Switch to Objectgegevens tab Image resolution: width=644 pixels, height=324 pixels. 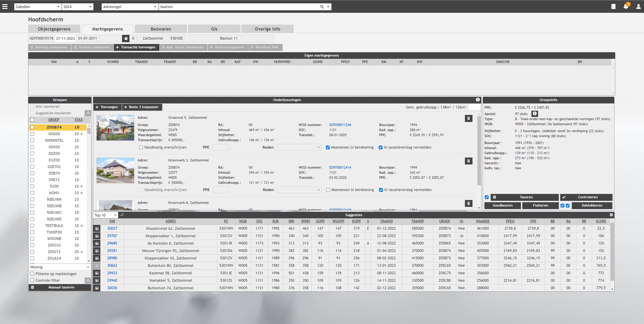(x=54, y=29)
